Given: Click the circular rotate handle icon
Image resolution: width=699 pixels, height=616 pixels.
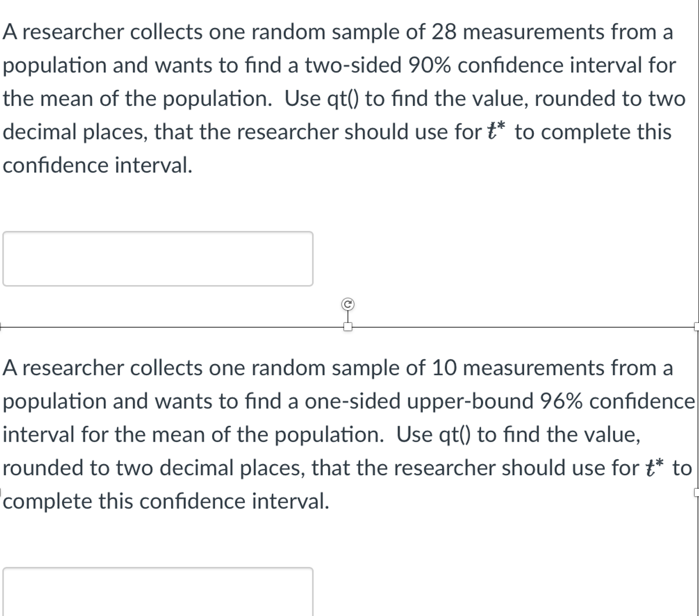Looking at the screenshot, I should click(x=348, y=304).
